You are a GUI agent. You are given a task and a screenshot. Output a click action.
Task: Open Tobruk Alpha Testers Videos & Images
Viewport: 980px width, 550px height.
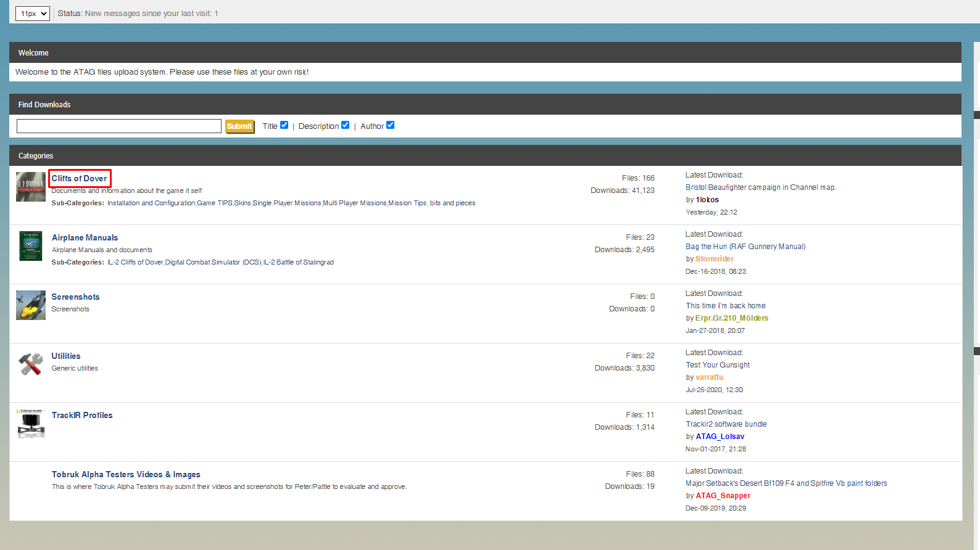126,474
